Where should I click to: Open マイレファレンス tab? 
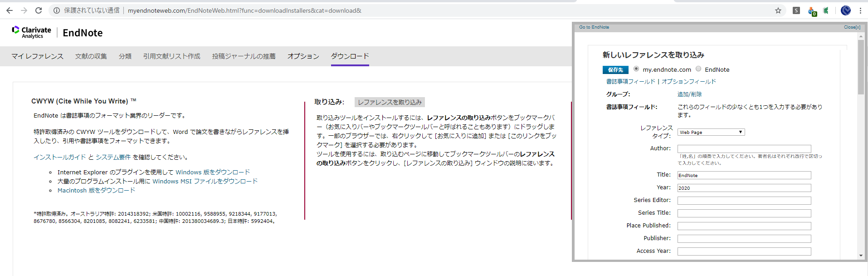point(38,56)
